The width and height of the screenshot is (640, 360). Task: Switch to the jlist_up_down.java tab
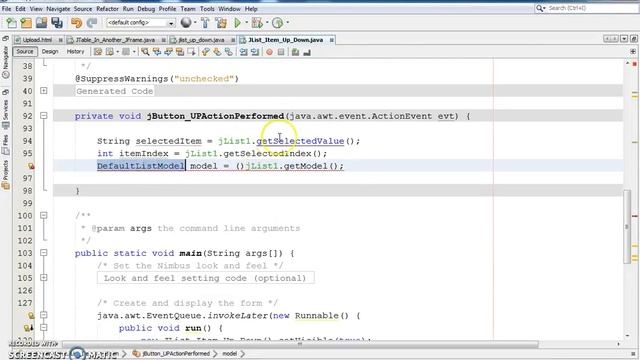(201, 40)
